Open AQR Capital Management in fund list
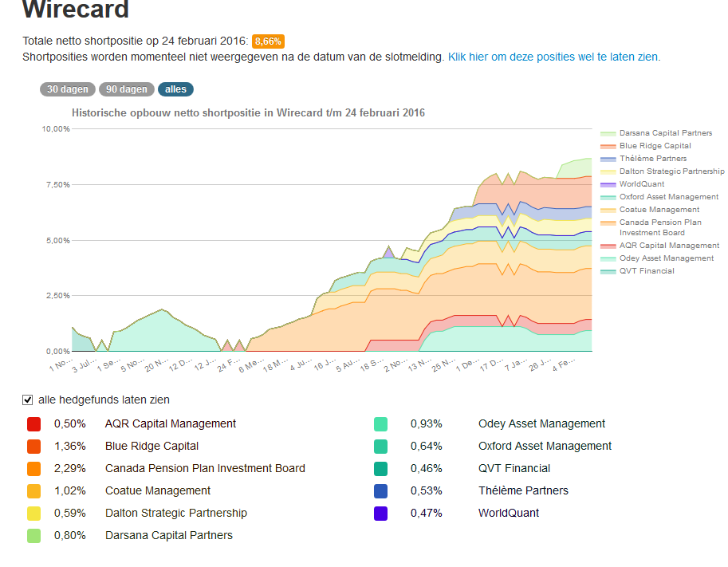 tap(171, 423)
